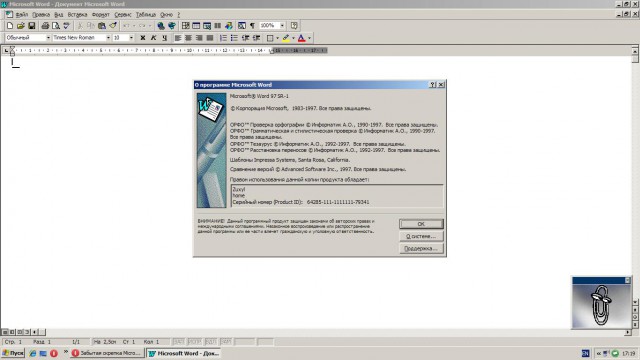Screen dimensions: 640x360
Task: Click the Opera taskbar window button
Action: pyautogui.click(x=107, y=353)
